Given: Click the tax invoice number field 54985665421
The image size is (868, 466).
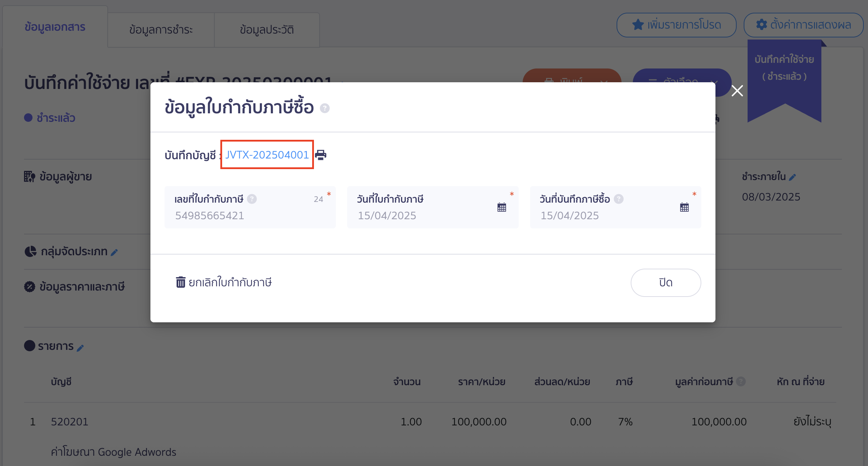Looking at the screenshot, I should pos(250,207).
